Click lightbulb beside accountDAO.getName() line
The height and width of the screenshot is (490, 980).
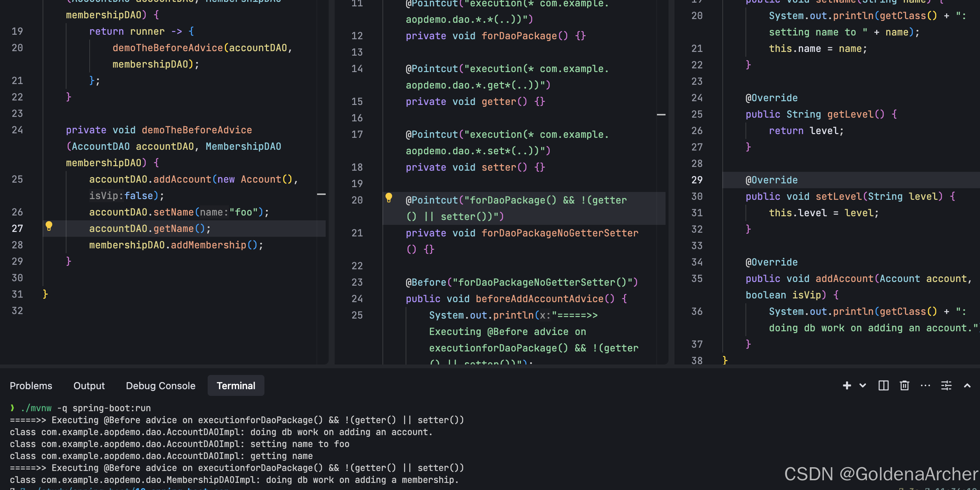pos(49,226)
